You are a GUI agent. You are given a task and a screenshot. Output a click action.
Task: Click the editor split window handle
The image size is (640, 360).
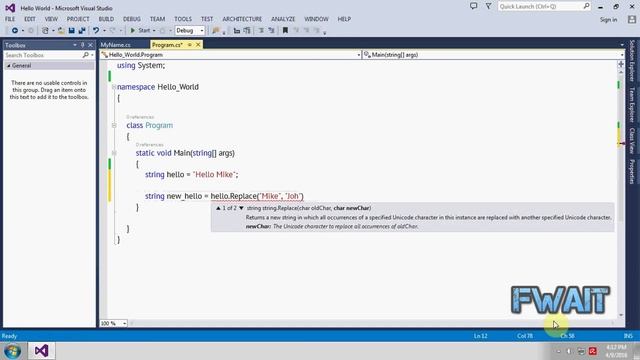[x=621, y=64]
